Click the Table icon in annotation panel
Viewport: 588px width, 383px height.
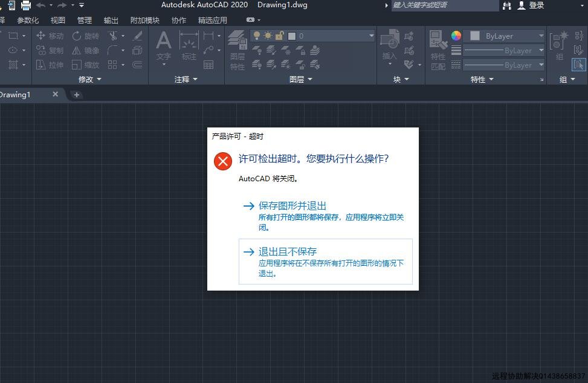[208, 65]
